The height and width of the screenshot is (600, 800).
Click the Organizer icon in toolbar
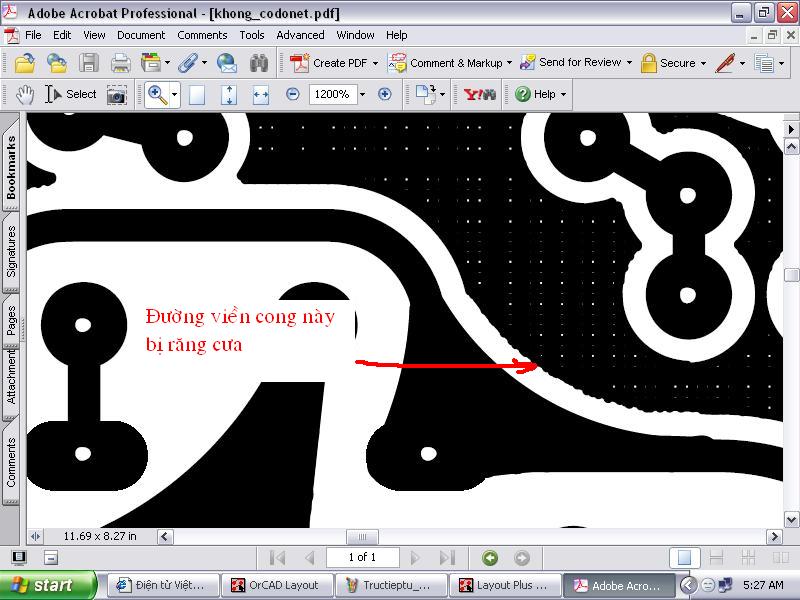[x=151, y=63]
